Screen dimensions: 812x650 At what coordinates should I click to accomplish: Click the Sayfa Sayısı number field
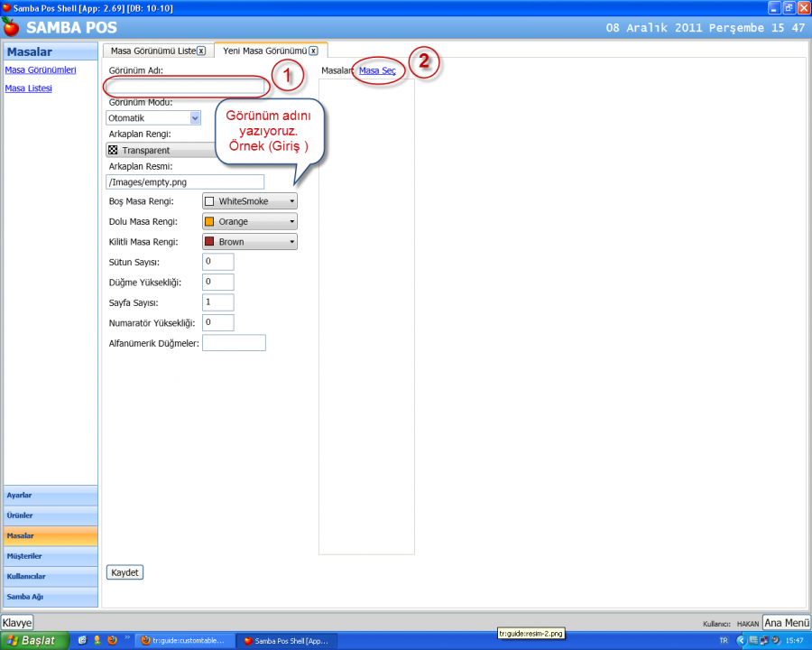[218, 302]
